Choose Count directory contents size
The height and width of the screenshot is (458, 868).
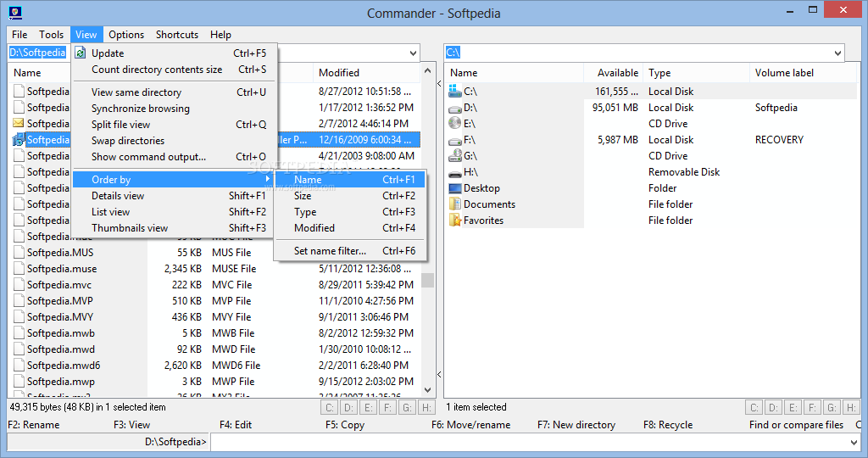(x=173, y=70)
